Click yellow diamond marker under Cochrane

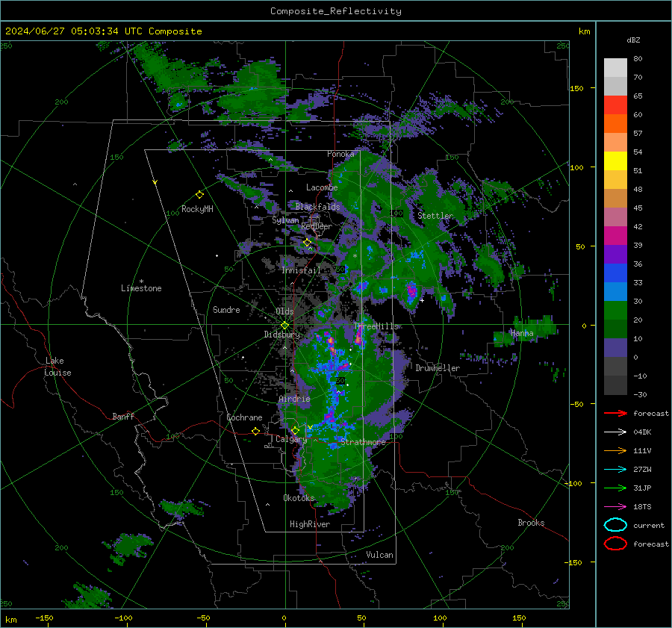tap(255, 432)
